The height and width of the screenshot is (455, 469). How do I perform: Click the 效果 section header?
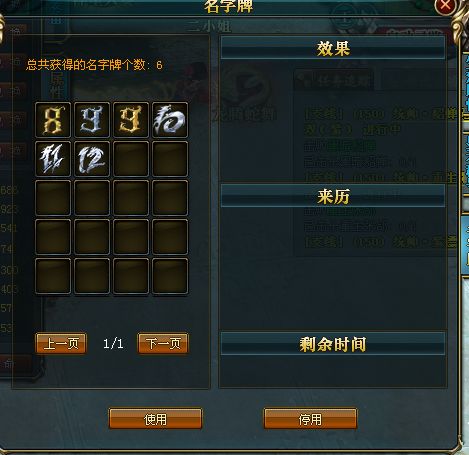pos(333,48)
